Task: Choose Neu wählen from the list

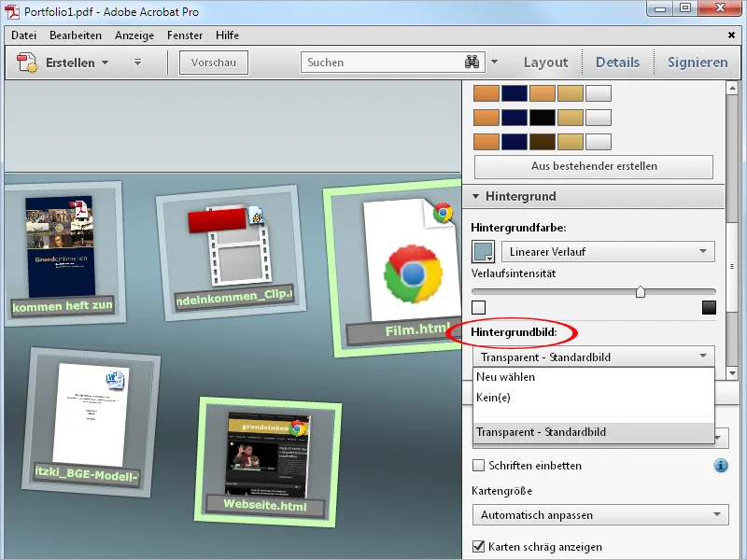Action: [594, 377]
